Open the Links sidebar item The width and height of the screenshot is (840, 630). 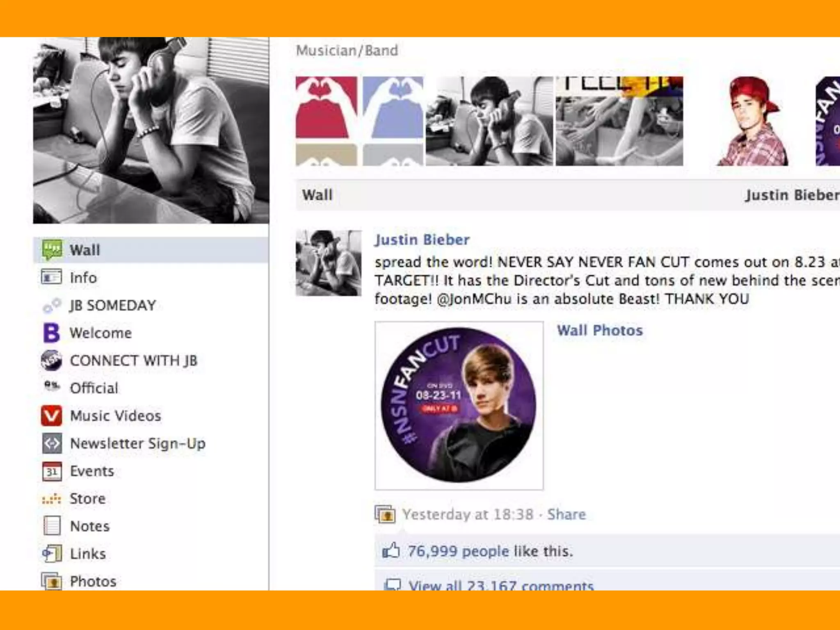pos(88,554)
